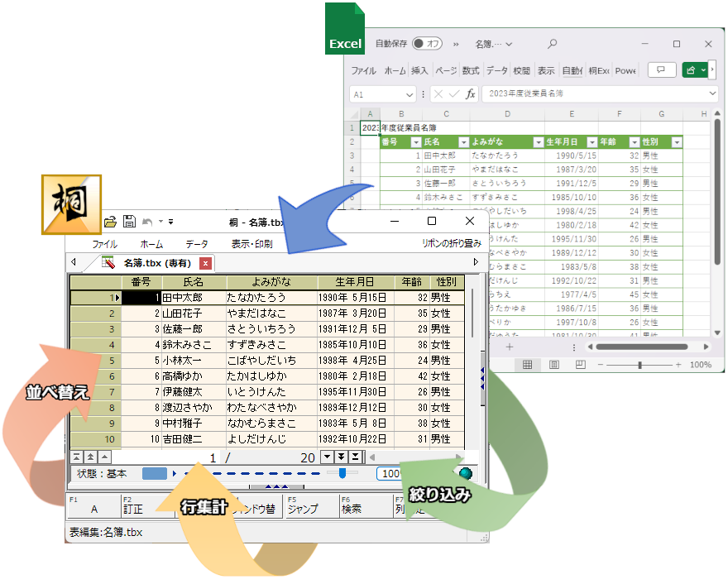728x579 pixels.
Task: Expand the 性別 column filter dropdown in Excel
Action: pos(676,142)
